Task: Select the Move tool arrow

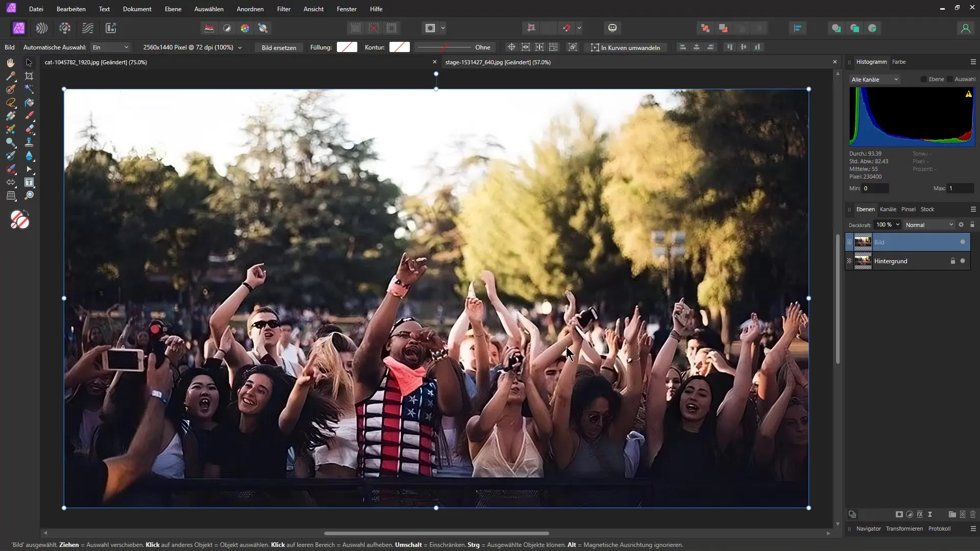Action: [x=29, y=62]
